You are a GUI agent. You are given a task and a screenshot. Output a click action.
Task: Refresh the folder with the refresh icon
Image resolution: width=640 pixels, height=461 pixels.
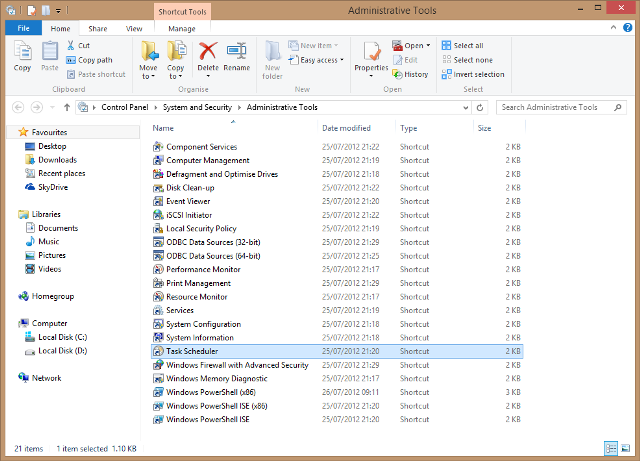pyautogui.click(x=480, y=107)
